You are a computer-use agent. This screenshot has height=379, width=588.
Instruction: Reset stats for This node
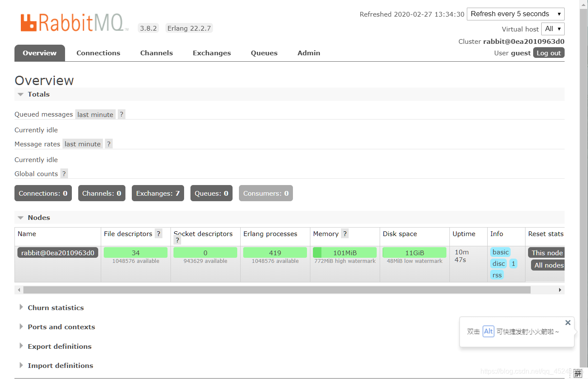(547, 253)
